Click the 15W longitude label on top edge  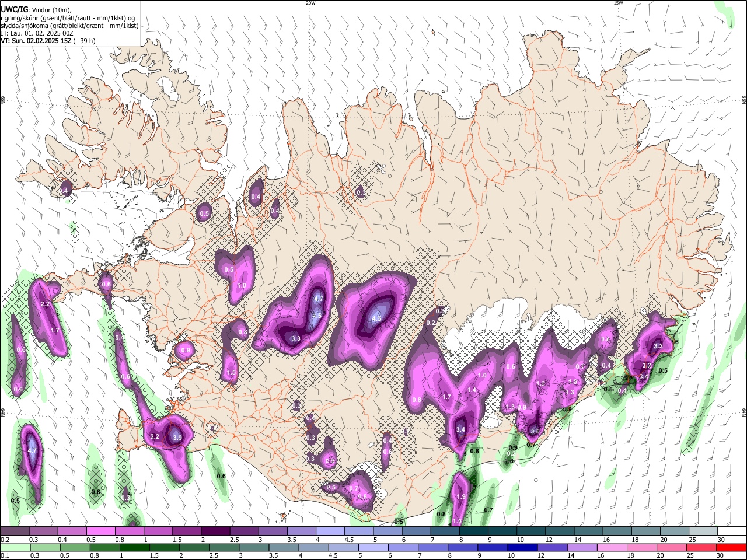pyautogui.click(x=618, y=3)
